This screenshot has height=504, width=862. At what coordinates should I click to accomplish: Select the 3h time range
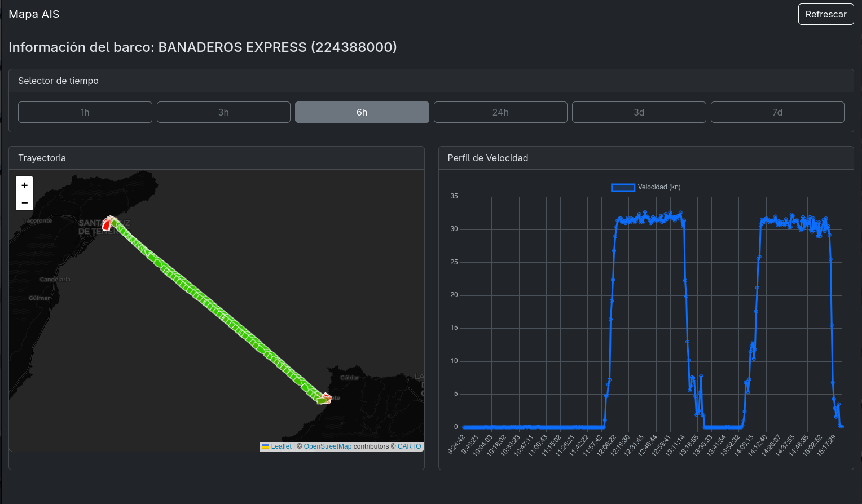tap(223, 112)
